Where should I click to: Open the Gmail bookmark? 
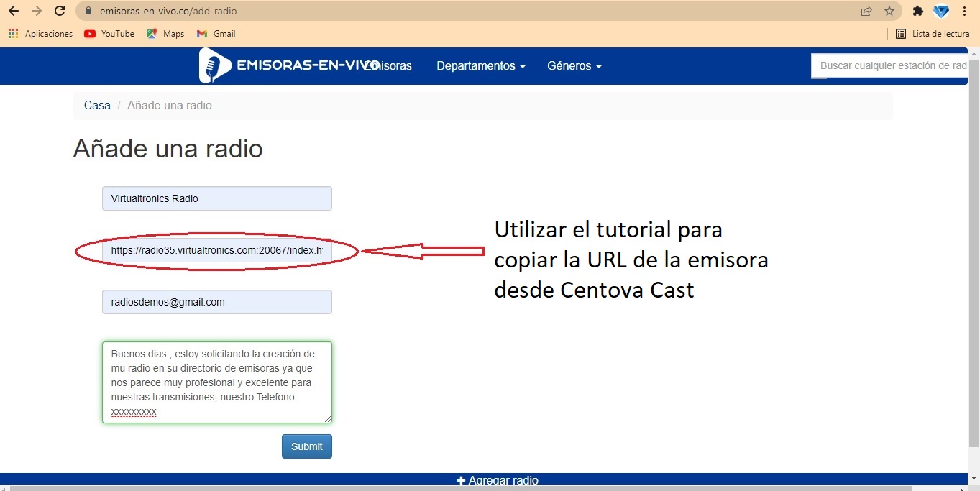[216, 34]
